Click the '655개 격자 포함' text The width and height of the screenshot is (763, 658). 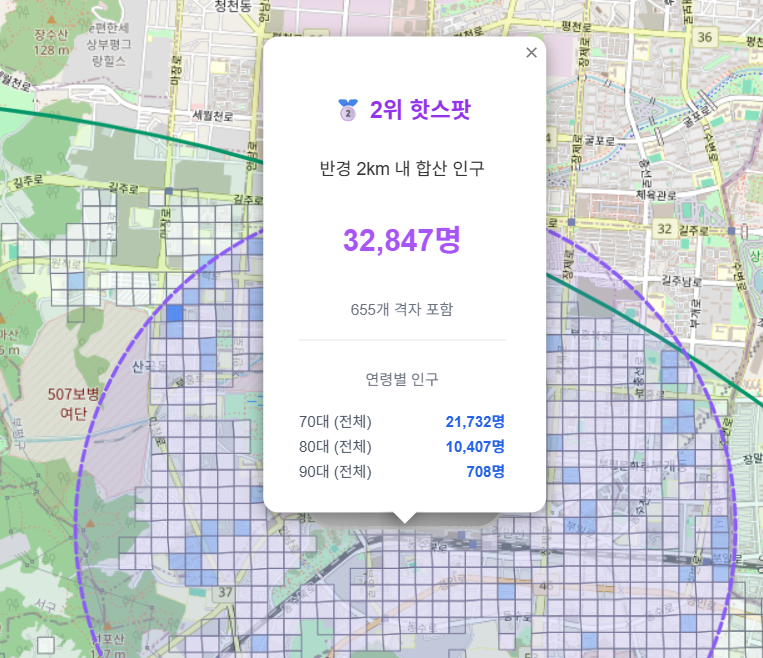point(402,310)
